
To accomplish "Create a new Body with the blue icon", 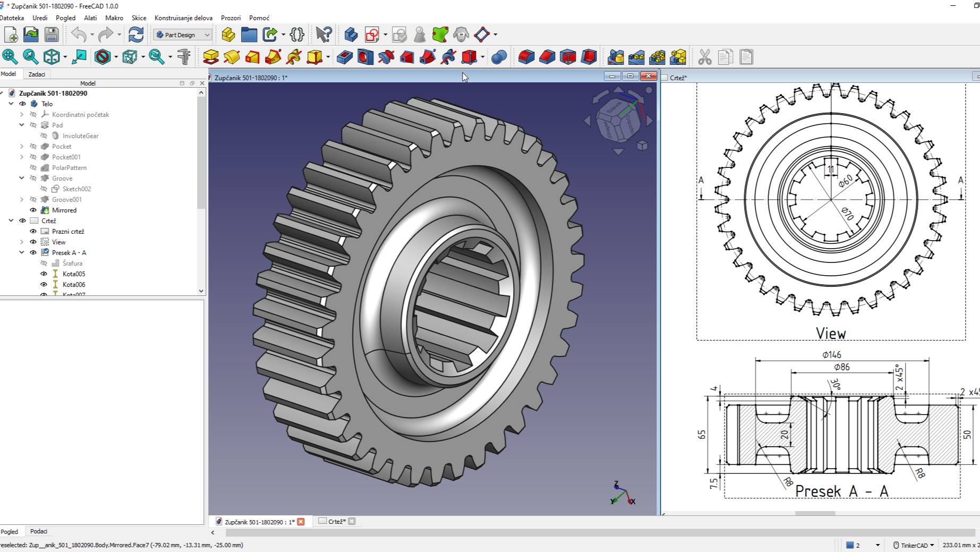I will [351, 35].
